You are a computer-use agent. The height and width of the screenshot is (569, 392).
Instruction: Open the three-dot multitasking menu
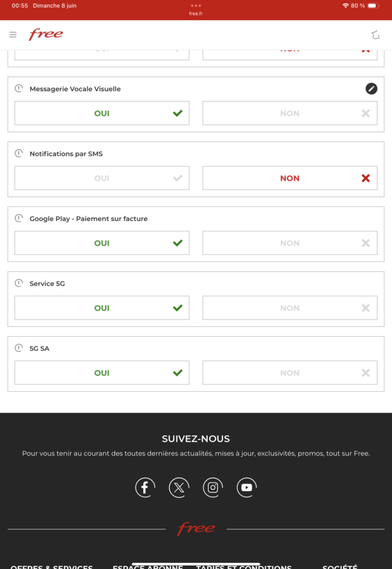(x=196, y=6)
